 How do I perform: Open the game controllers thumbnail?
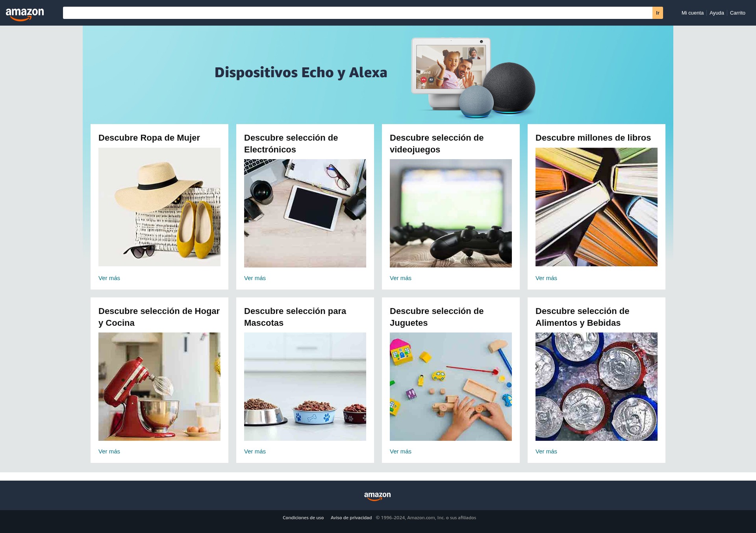click(451, 213)
